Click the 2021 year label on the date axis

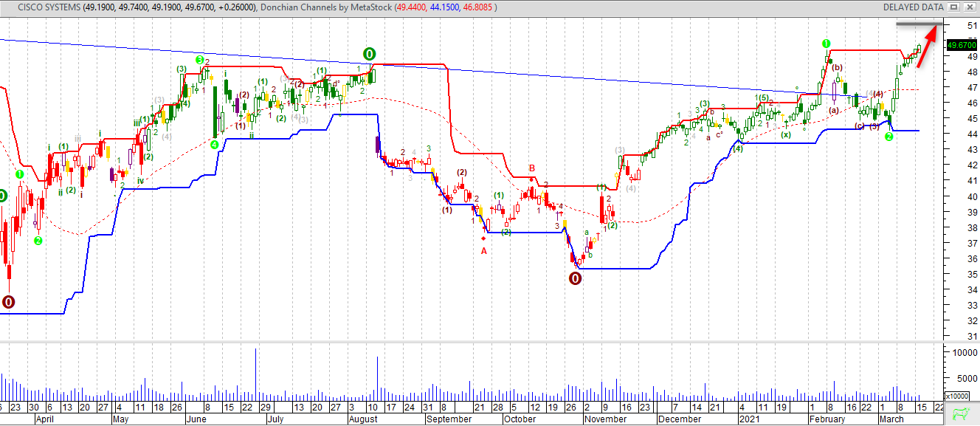pyautogui.click(x=750, y=419)
